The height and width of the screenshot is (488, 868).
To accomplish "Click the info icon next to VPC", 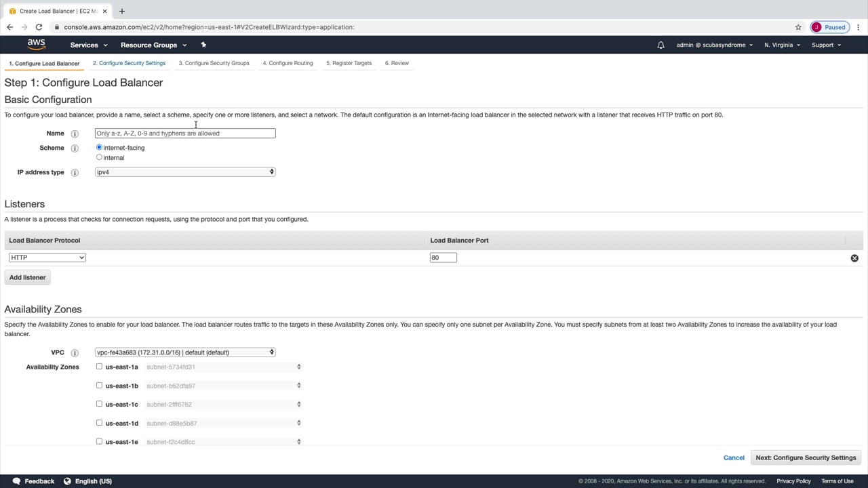I will point(75,352).
